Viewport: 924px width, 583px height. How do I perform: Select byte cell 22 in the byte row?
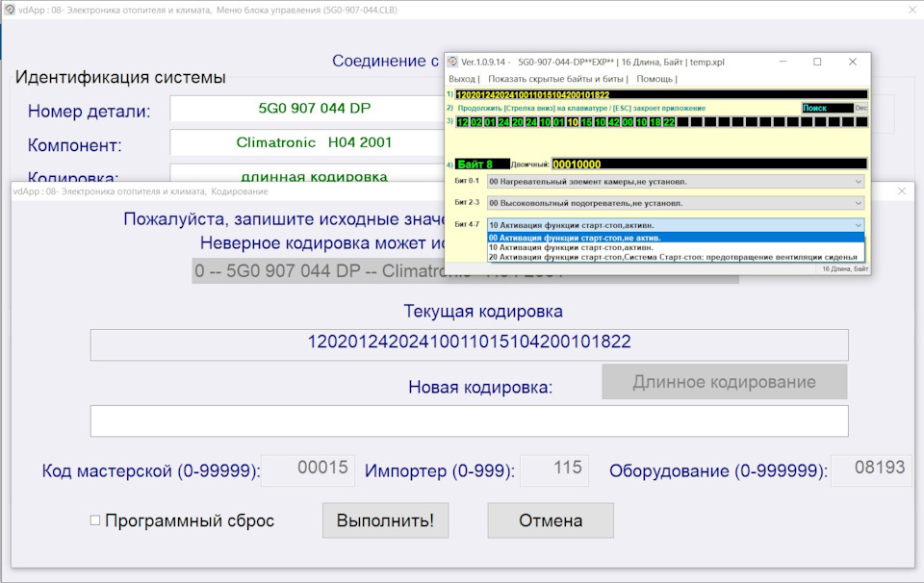click(x=668, y=122)
